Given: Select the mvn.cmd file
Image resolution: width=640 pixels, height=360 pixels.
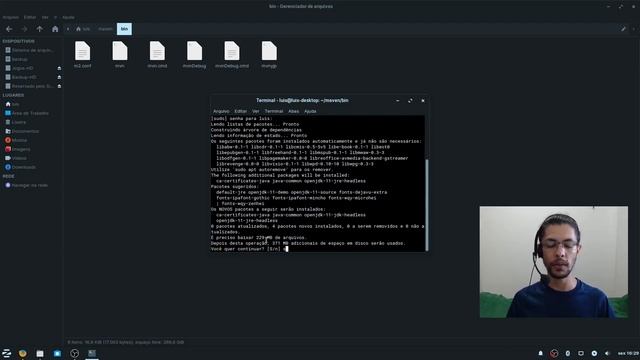Looking at the screenshot, I should pos(157,55).
